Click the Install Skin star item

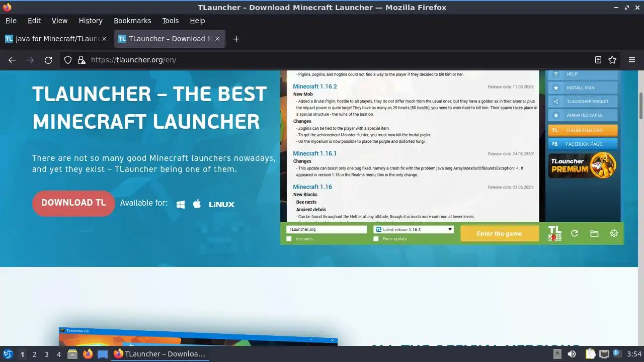(583, 87)
